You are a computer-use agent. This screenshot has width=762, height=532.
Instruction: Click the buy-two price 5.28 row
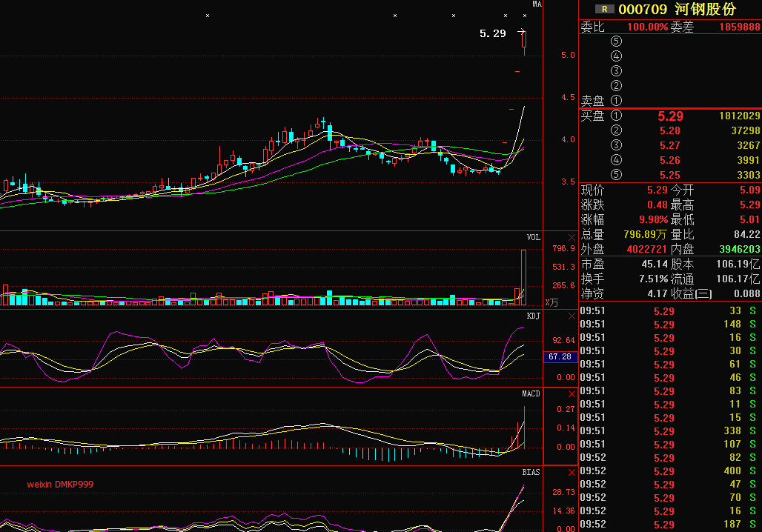pos(669,130)
